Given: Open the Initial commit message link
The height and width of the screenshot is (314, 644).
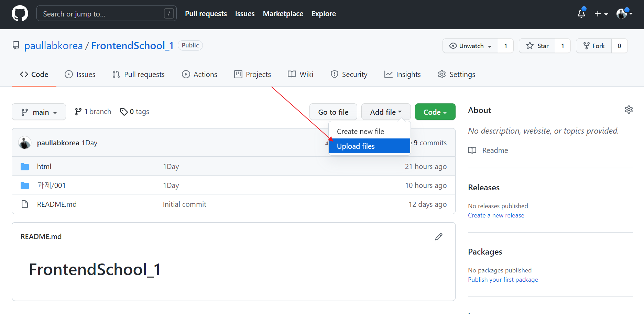Looking at the screenshot, I should click(185, 204).
